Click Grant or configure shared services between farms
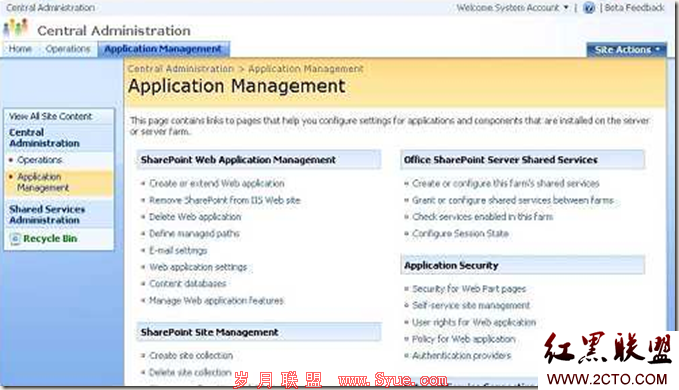This screenshot has width=679, height=390. (513, 200)
